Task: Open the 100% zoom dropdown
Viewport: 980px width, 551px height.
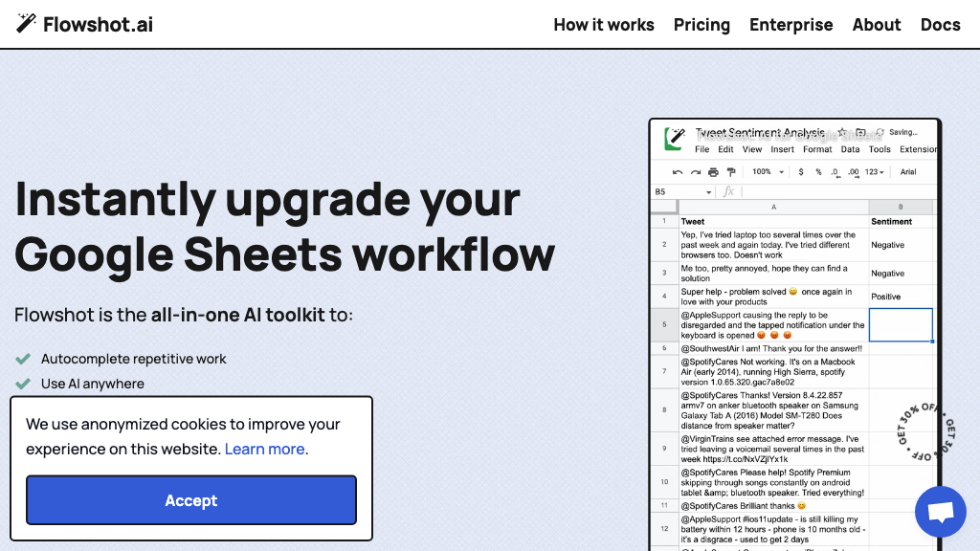Action: 768,172
